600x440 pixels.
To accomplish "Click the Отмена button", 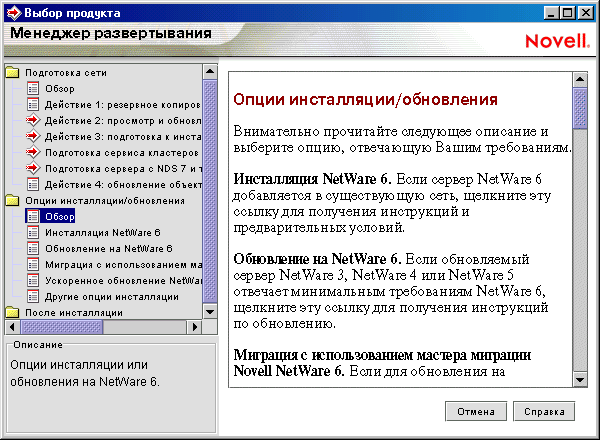I will pyautogui.click(x=476, y=411).
